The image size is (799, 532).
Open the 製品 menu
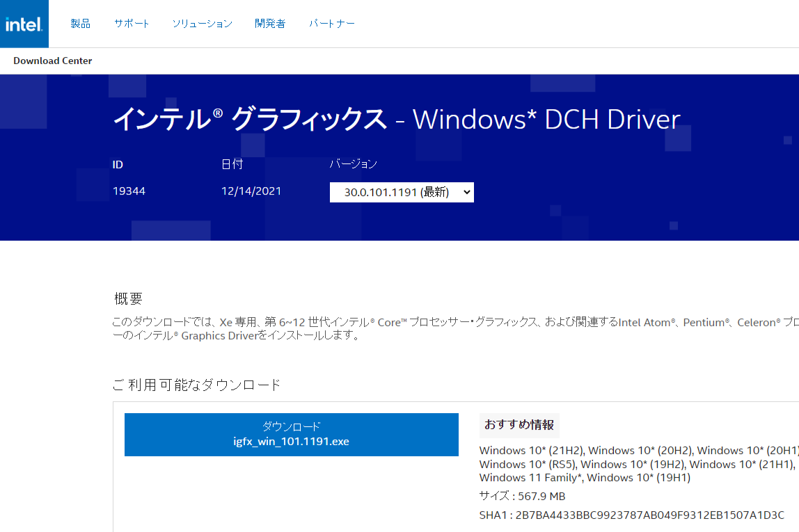(81, 24)
